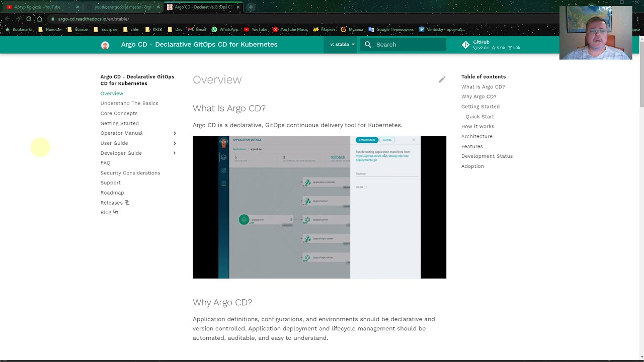Open the Dev bookmark folder

pyautogui.click(x=175, y=30)
